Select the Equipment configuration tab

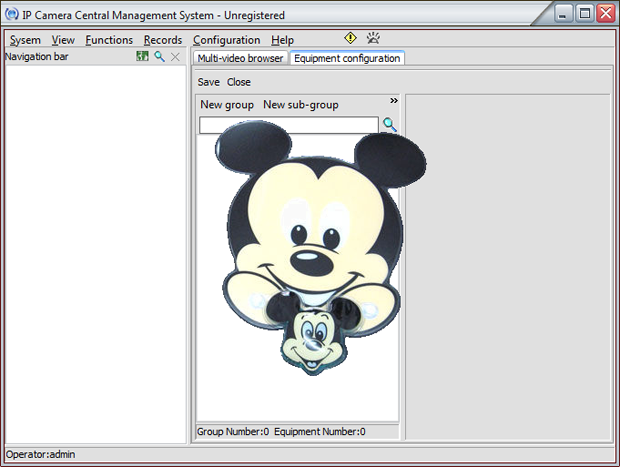pyautogui.click(x=347, y=58)
